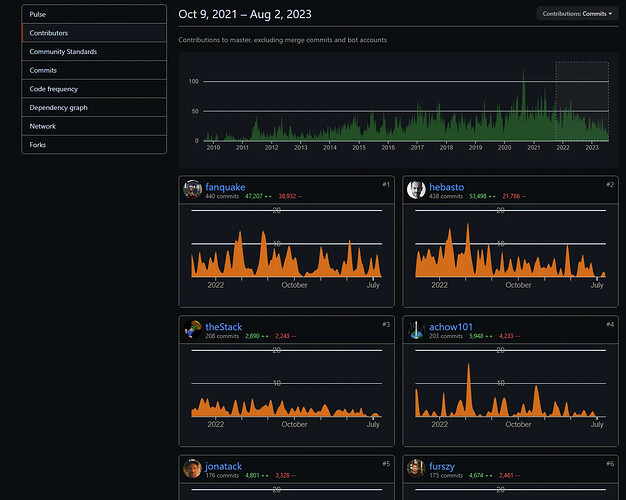This screenshot has width=626, height=500.
Task: Open jonatack's avatar image
Action: point(192,468)
